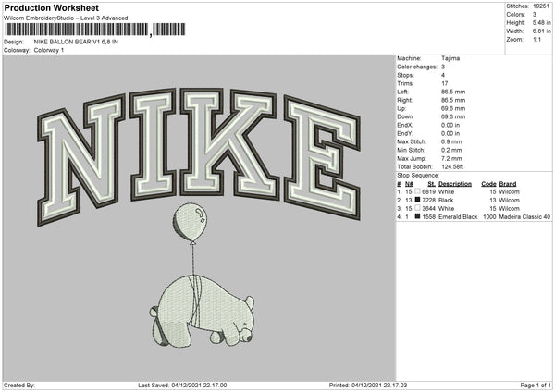Click the 'Right:' measurement label
This screenshot has height=392, width=555.
pyautogui.click(x=404, y=100)
